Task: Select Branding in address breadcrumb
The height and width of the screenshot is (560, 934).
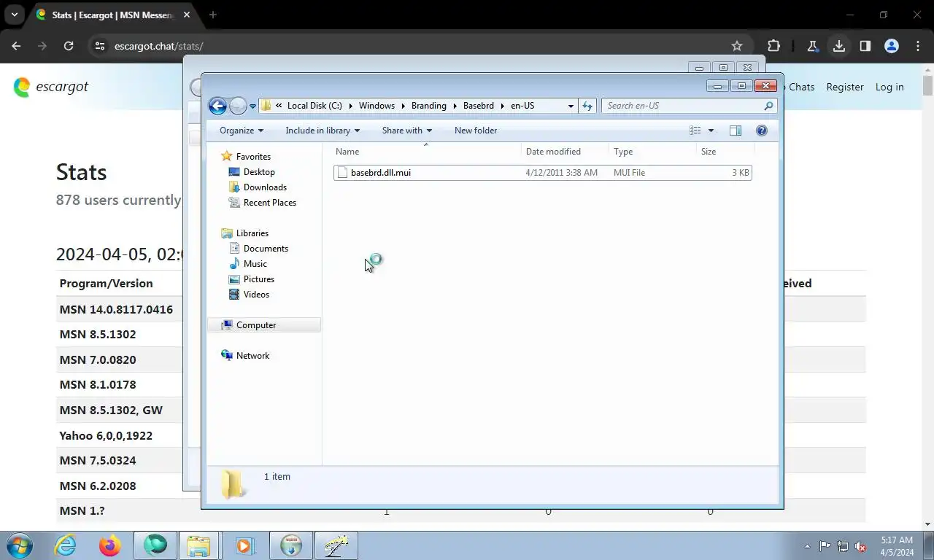Action: click(x=428, y=106)
